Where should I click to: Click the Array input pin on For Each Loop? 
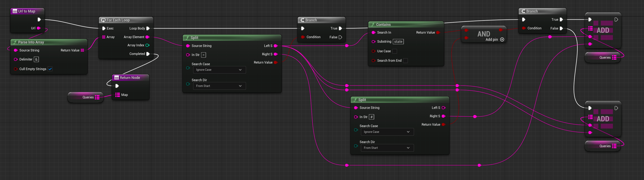click(x=104, y=37)
